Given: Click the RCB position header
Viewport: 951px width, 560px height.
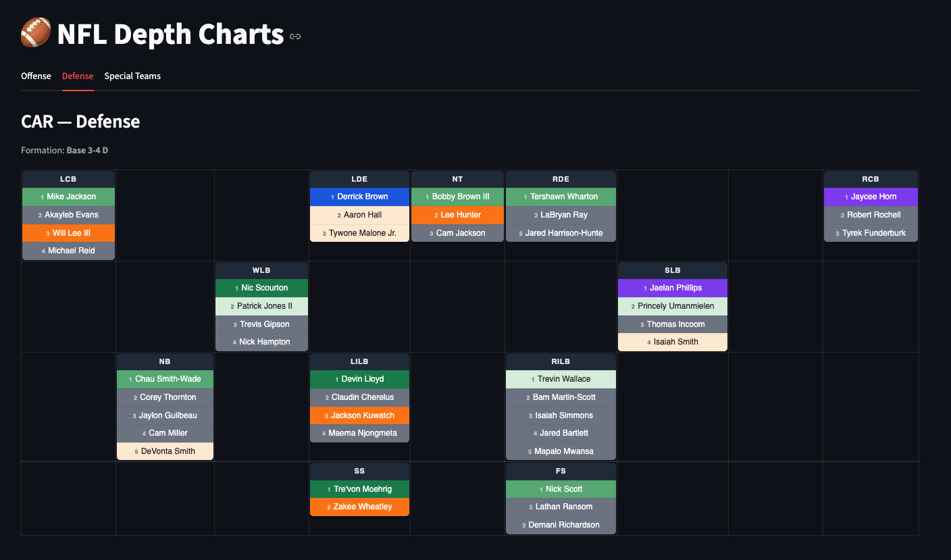Looking at the screenshot, I should tap(871, 179).
